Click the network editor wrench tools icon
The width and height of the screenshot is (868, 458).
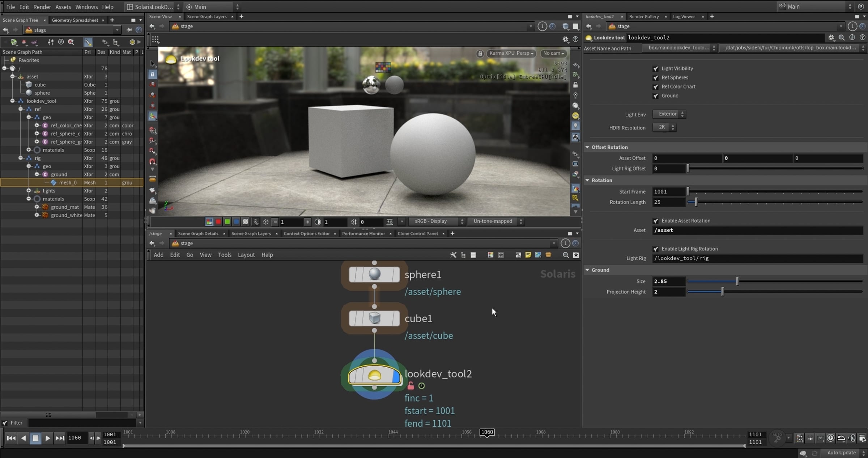click(x=453, y=255)
